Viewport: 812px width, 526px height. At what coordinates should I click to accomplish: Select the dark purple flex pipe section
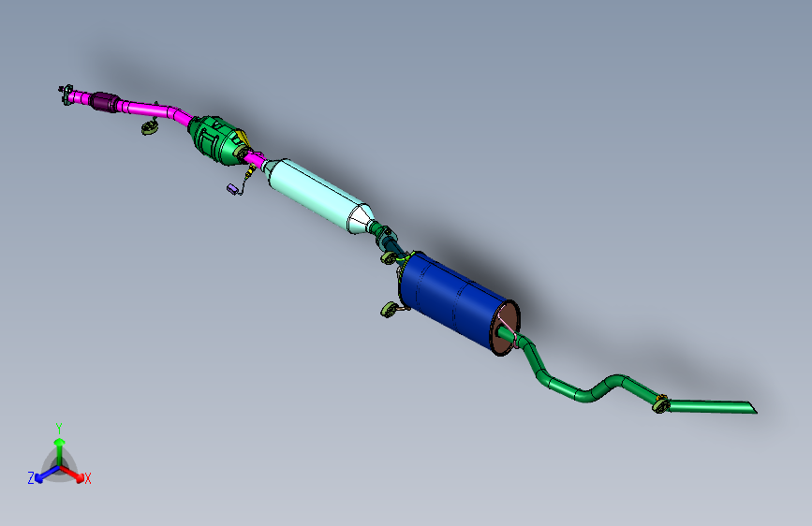click(x=105, y=102)
